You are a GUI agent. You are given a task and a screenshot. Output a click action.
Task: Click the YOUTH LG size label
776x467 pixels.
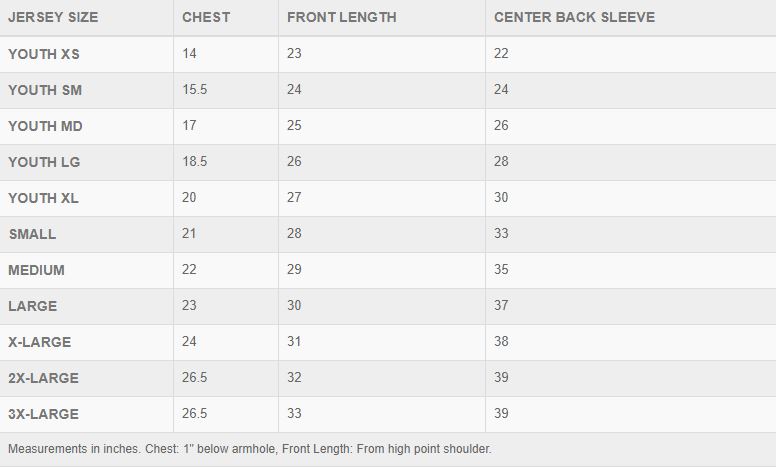pyautogui.click(x=44, y=162)
